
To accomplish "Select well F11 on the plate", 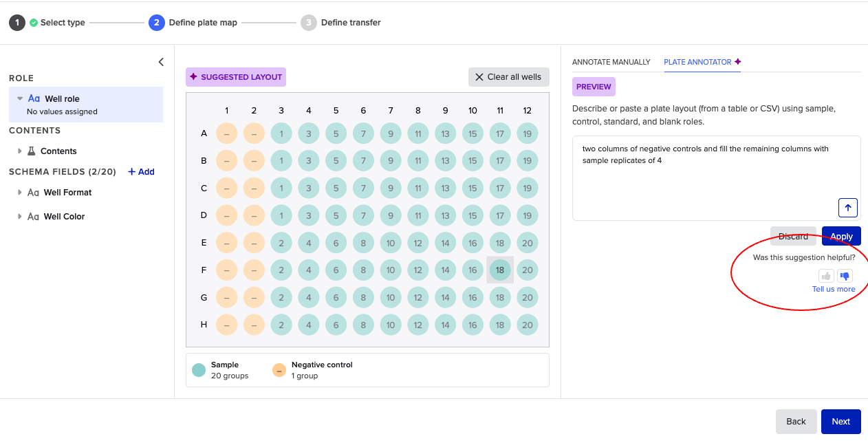I will point(500,270).
